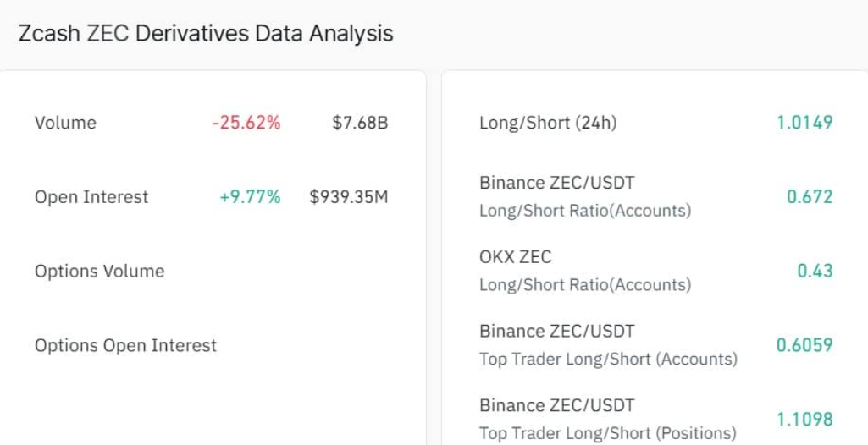
Task: Click the Zcash ZEC Derivatives Data Analysis heading
Action: click(x=206, y=34)
